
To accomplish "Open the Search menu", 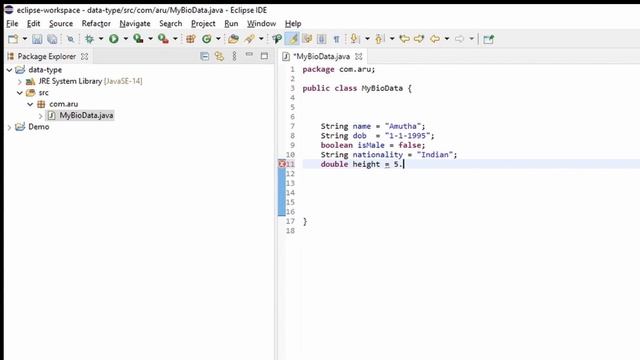I will tap(171, 24).
